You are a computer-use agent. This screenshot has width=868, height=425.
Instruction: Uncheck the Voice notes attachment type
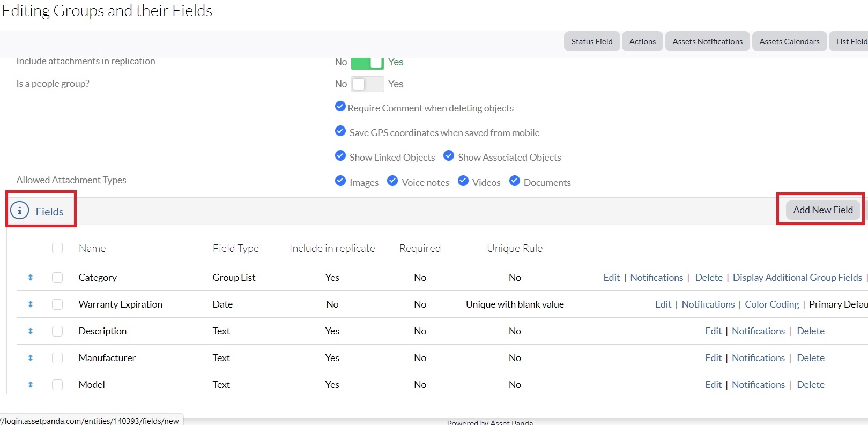[392, 181]
